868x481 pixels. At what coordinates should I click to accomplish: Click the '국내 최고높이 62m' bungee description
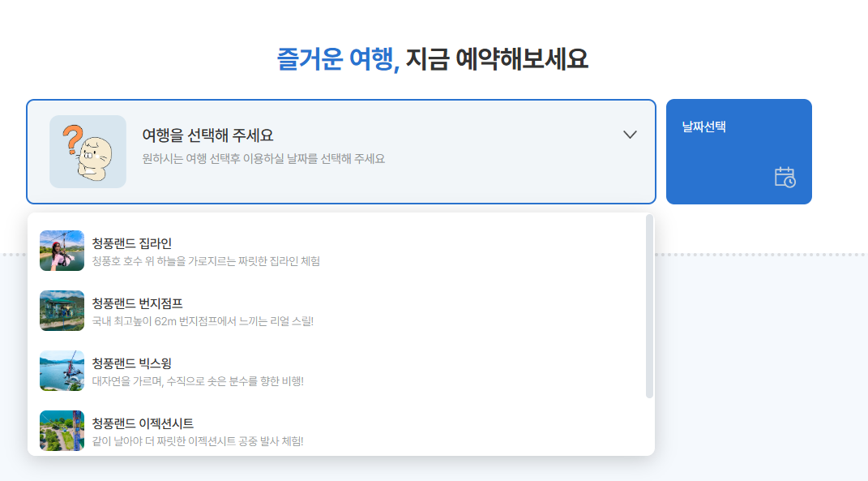[x=203, y=321]
